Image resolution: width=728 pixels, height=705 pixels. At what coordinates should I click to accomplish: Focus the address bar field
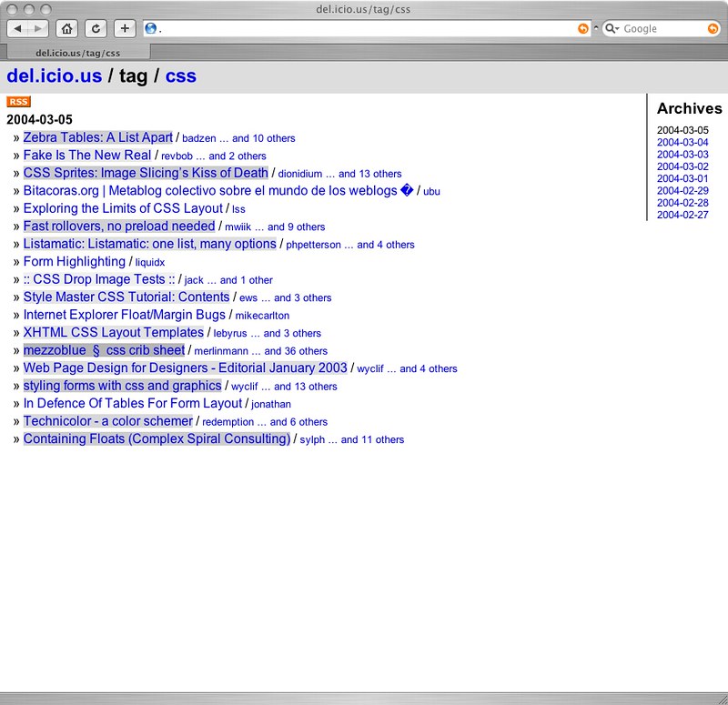pyautogui.click(x=367, y=29)
